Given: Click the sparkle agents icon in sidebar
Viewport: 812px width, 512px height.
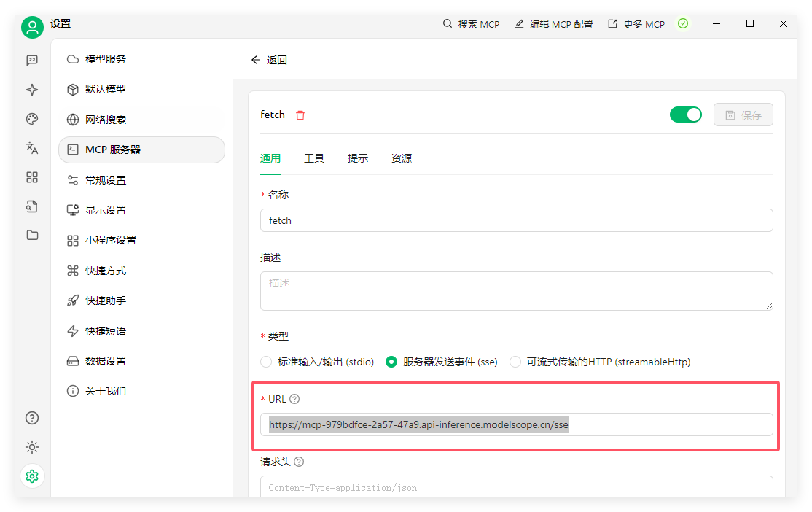Looking at the screenshot, I should tap(32, 90).
